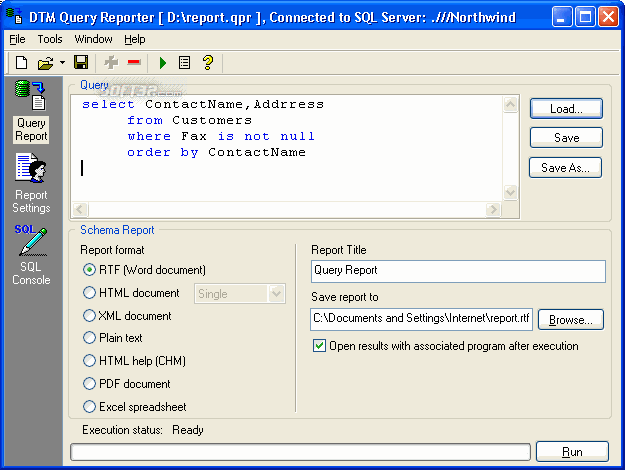Click the Open folder toolbar icon
This screenshot has height=470, width=625.
pos(45,63)
